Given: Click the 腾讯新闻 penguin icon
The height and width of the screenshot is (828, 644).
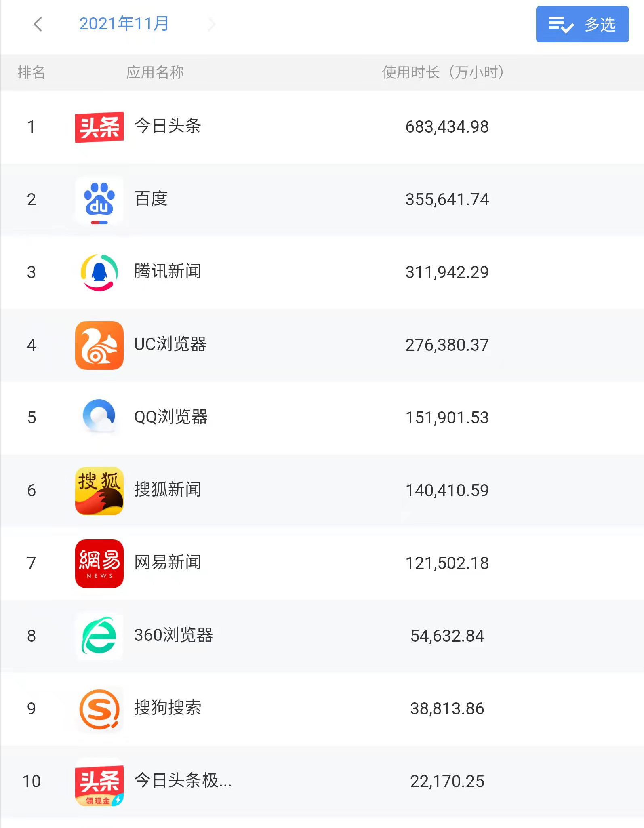Looking at the screenshot, I should coord(99,272).
